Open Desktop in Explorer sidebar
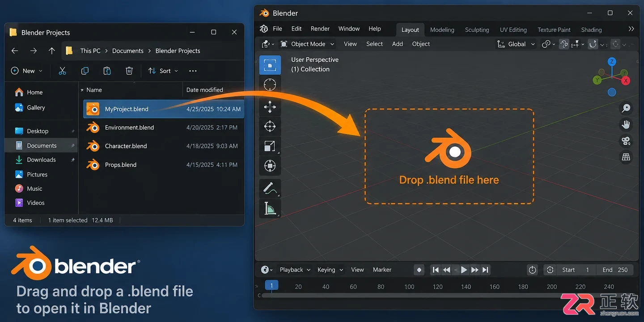The width and height of the screenshot is (644, 322). (38, 131)
